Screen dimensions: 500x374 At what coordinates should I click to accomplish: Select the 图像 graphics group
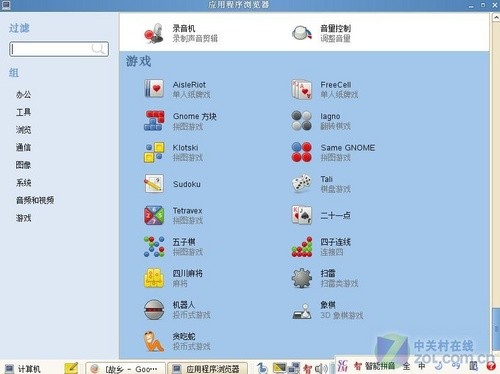pos(24,165)
